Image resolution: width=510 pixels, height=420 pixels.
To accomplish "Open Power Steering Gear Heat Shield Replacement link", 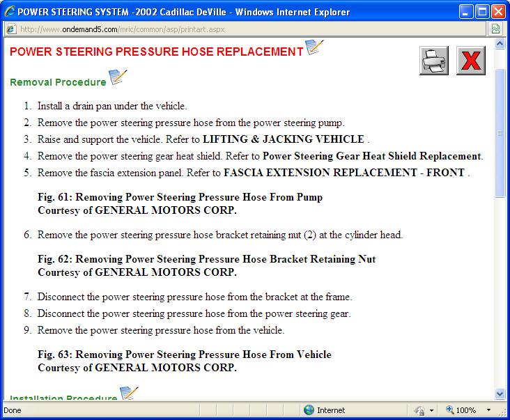I will coord(372,156).
